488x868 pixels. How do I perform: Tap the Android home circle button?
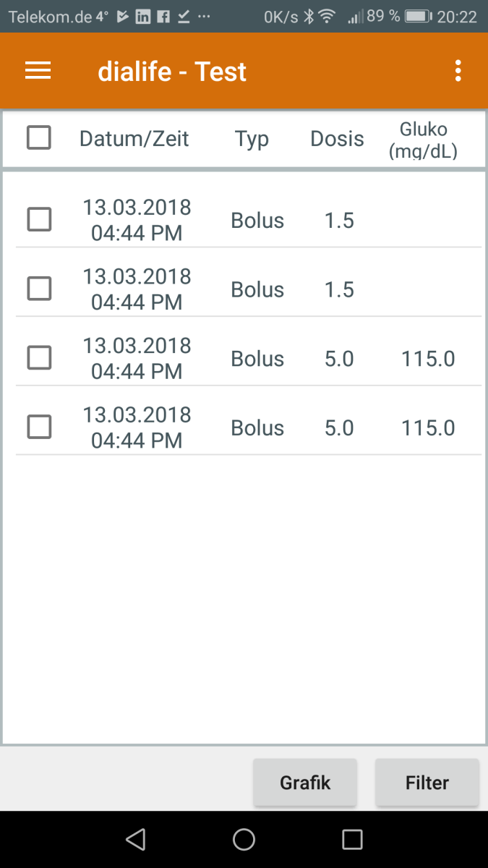click(244, 839)
